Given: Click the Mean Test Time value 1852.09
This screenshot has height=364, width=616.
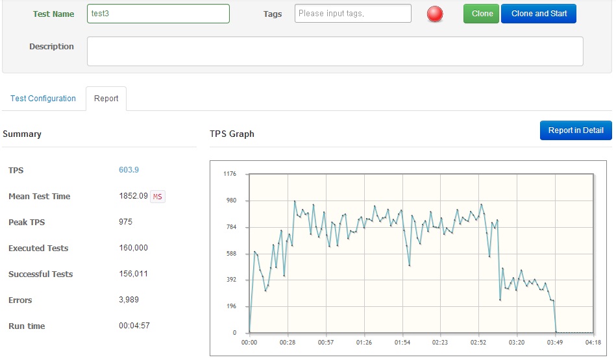Looking at the screenshot, I should 133,196.
